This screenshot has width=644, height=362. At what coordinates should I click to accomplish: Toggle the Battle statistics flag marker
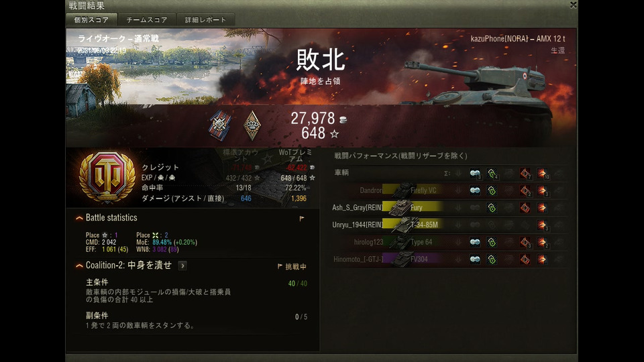tap(302, 219)
